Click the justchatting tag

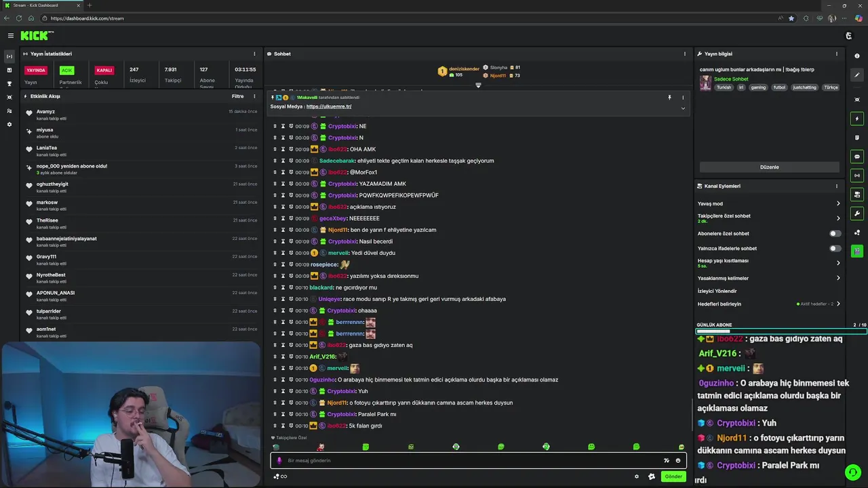[x=805, y=87]
